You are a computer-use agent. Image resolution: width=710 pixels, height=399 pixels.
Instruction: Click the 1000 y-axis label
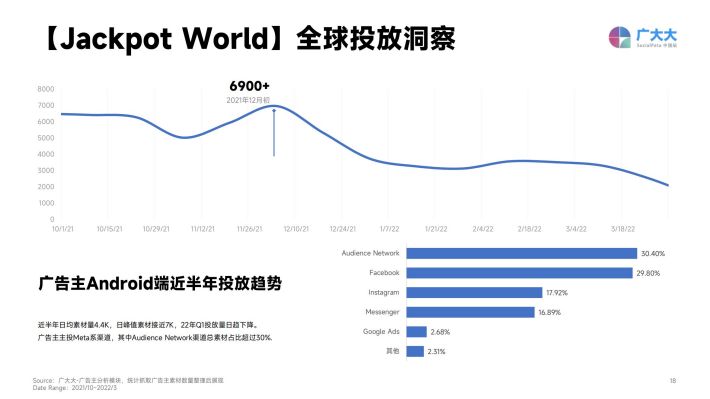pyautogui.click(x=46, y=203)
